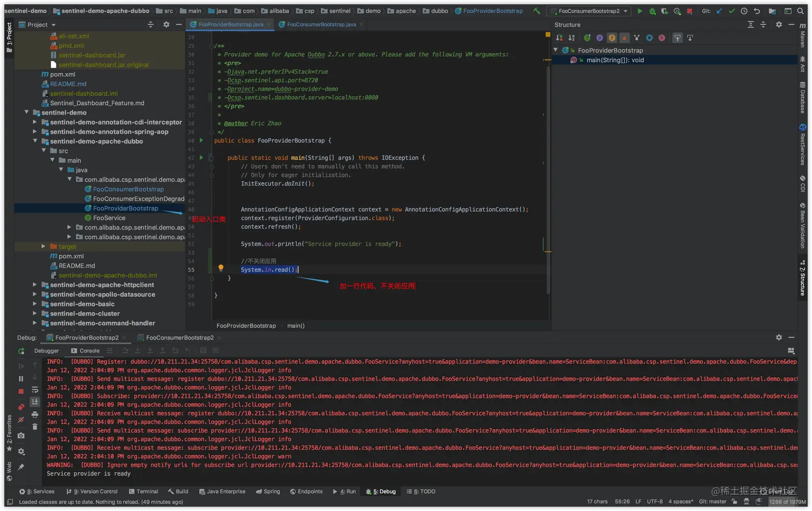Open Debugger tab
Viewport: 812px width, 511px height.
point(47,351)
